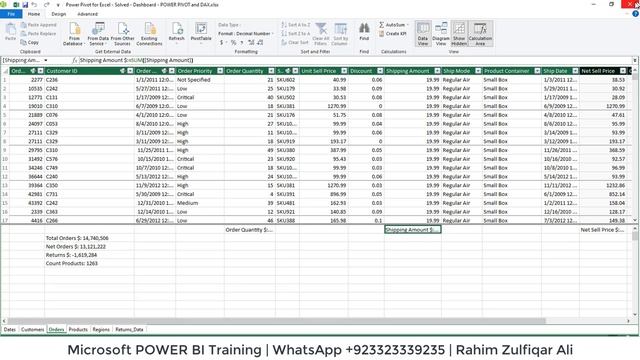The height and width of the screenshot is (360, 640).
Task: Click the Customer ID cell C236
Action: [x=89, y=80]
